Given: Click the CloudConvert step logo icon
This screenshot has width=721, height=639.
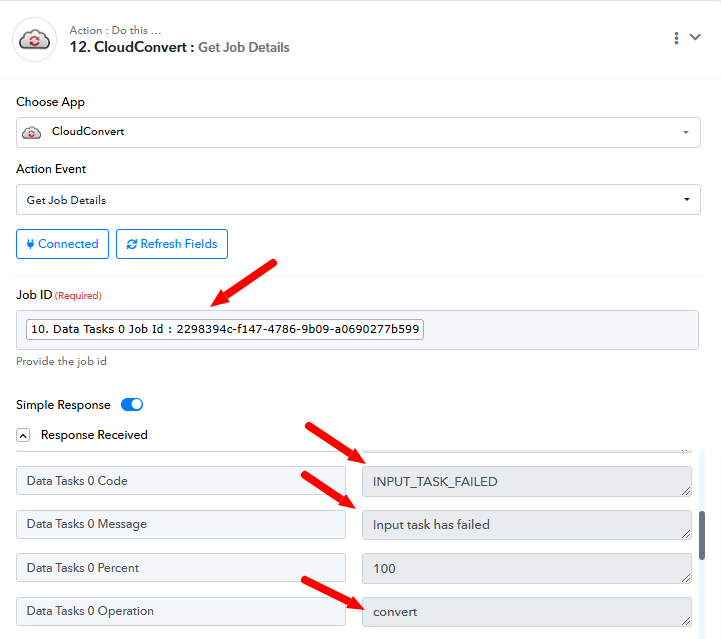Looking at the screenshot, I should [34, 40].
